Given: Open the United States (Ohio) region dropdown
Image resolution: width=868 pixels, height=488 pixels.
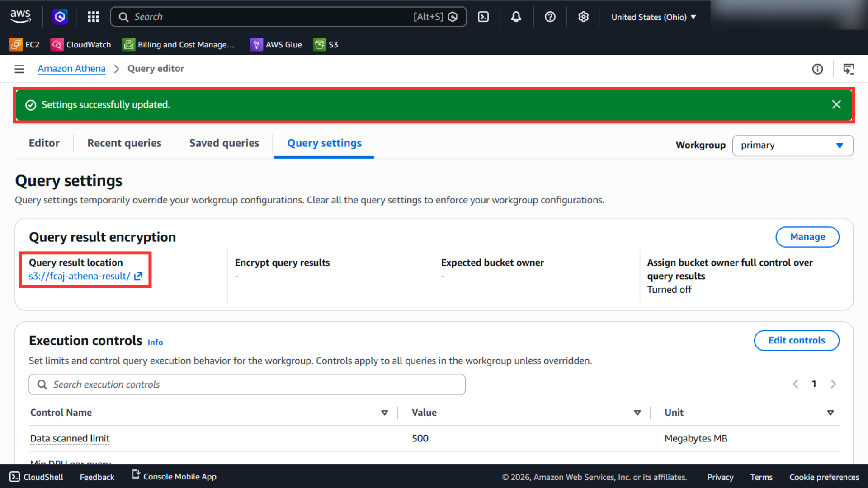Looking at the screenshot, I should pyautogui.click(x=653, y=17).
